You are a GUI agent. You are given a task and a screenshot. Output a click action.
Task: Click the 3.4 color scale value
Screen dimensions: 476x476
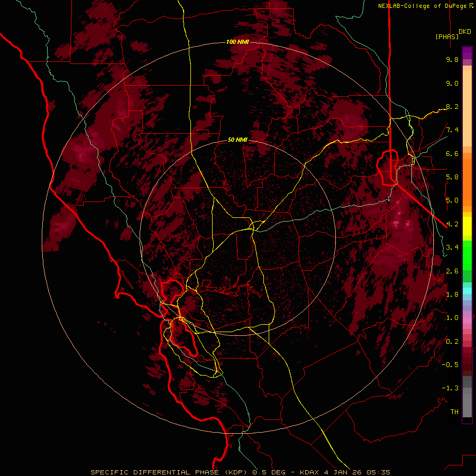coord(452,248)
